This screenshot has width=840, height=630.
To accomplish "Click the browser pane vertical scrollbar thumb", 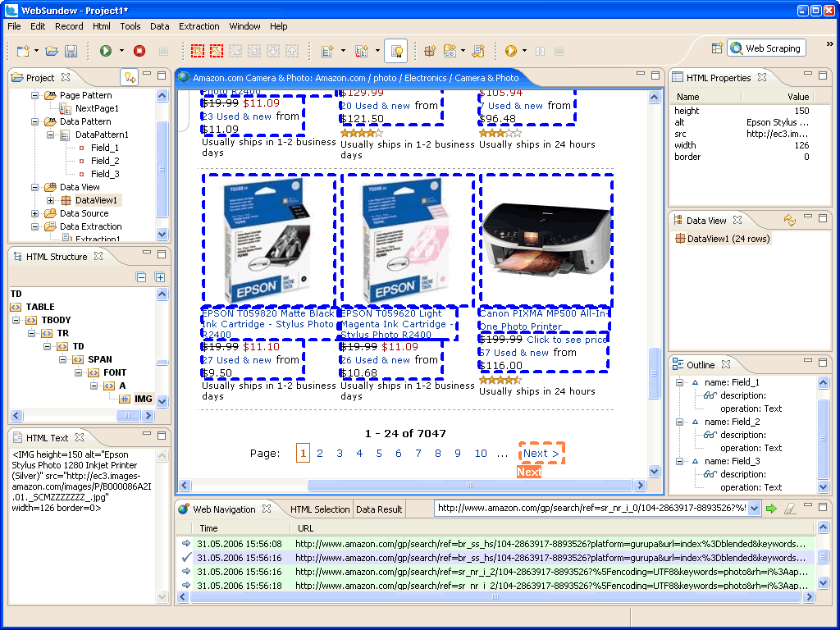I will point(654,373).
